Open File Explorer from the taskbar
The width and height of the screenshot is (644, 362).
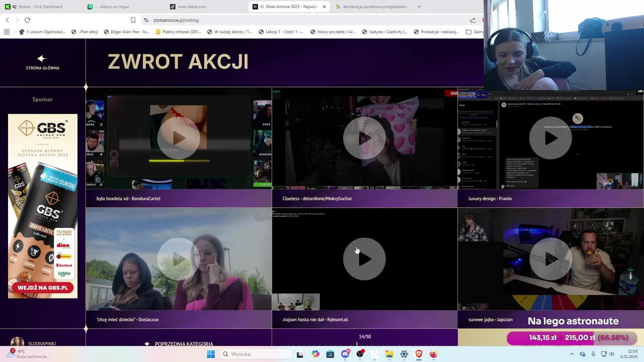point(389,354)
